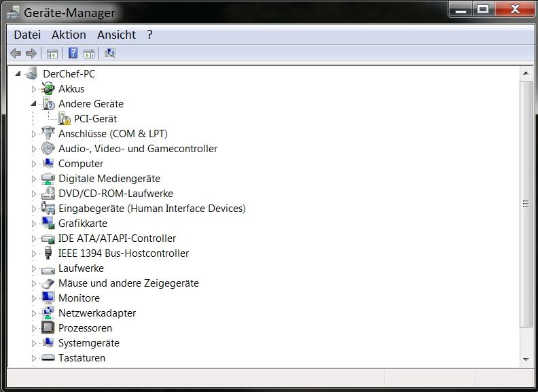
Task: Collapse the DerChef-PC root node
Action: pos(18,74)
